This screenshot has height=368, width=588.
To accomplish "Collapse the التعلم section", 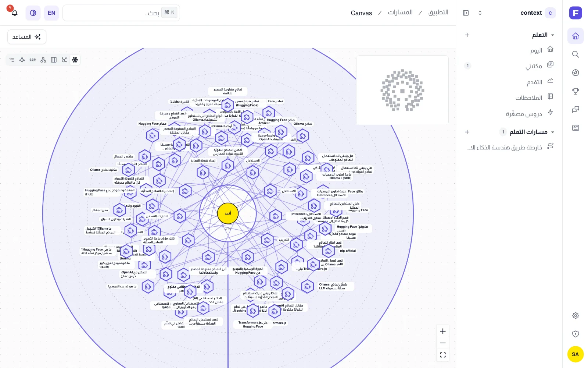I will (x=553, y=35).
